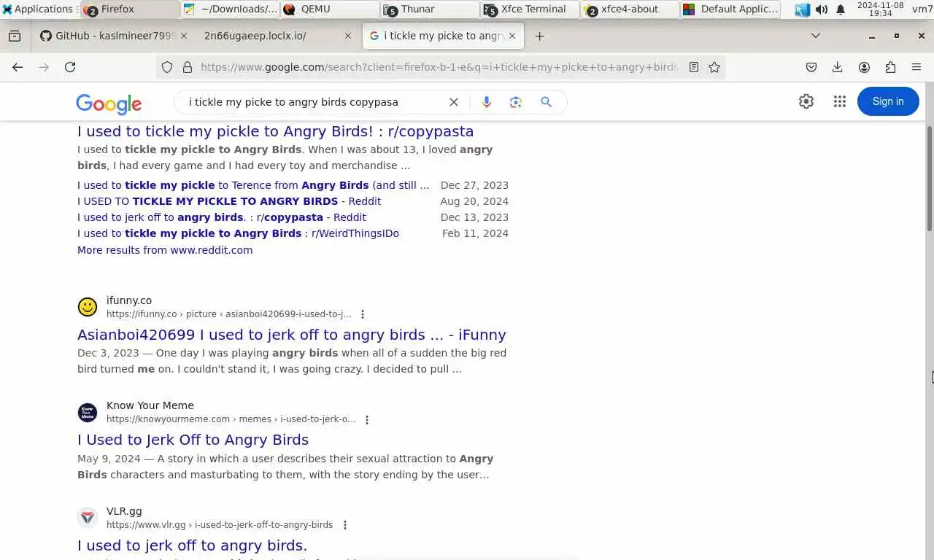Screen dimensions: 934x560
Task: Open network status tray icon
Action: pyautogui.click(x=803, y=9)
